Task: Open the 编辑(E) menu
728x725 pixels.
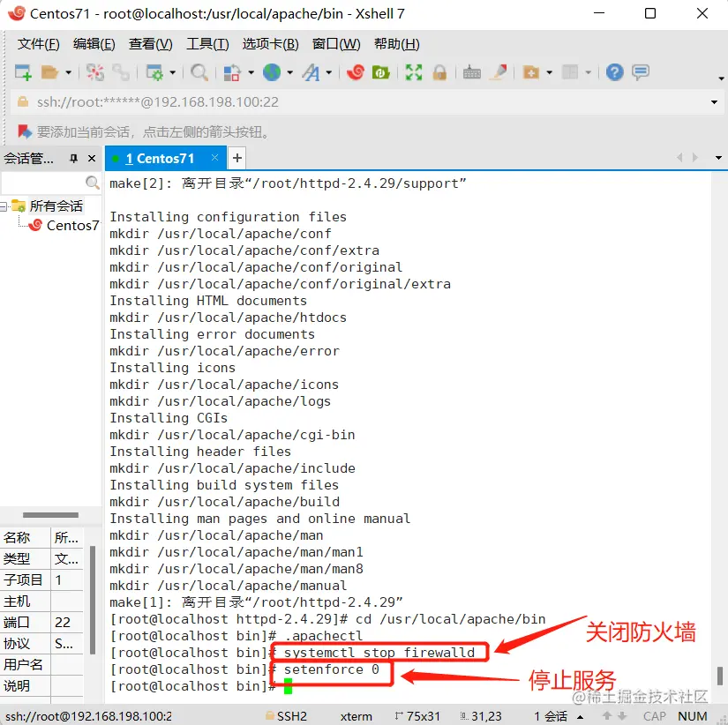Action: 94,44
